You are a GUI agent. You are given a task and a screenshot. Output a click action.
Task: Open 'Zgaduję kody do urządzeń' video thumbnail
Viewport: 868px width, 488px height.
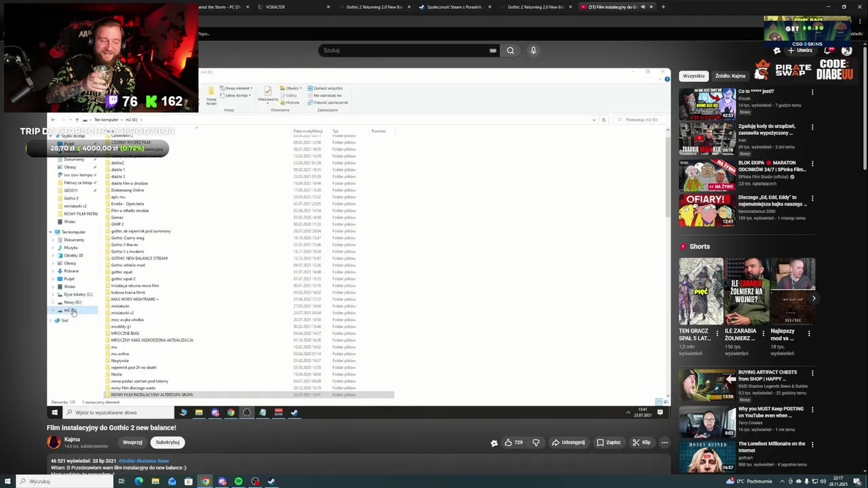tap(707, 139)
